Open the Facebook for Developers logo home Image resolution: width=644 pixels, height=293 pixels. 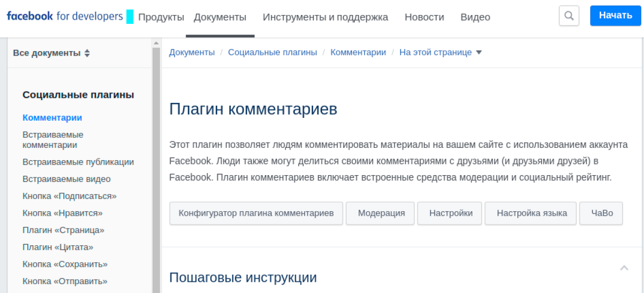(65, 17)
